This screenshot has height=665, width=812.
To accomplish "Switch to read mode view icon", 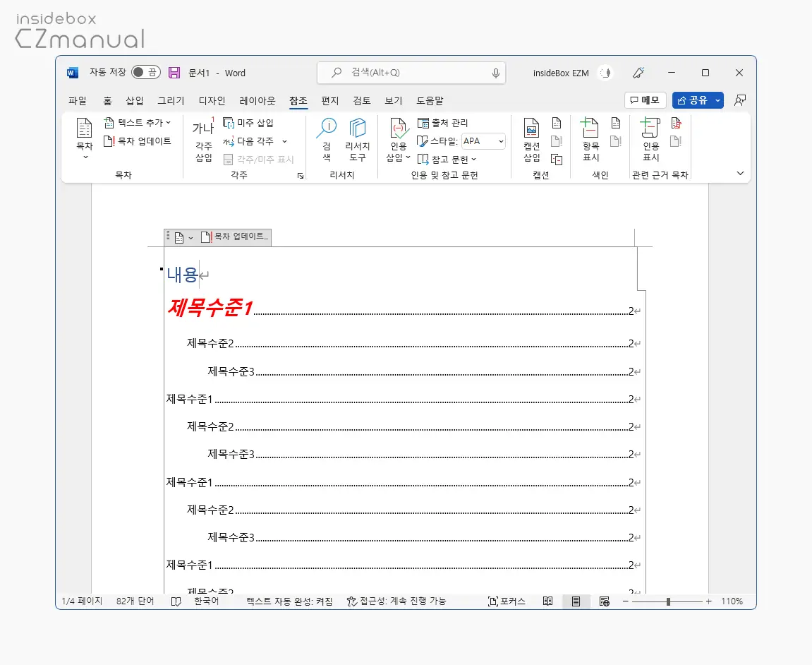I will (547, 601).
